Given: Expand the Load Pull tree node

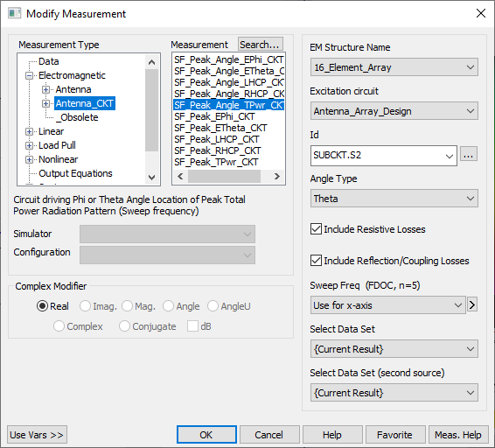Looking at the screenshot, I should point(29,145).
